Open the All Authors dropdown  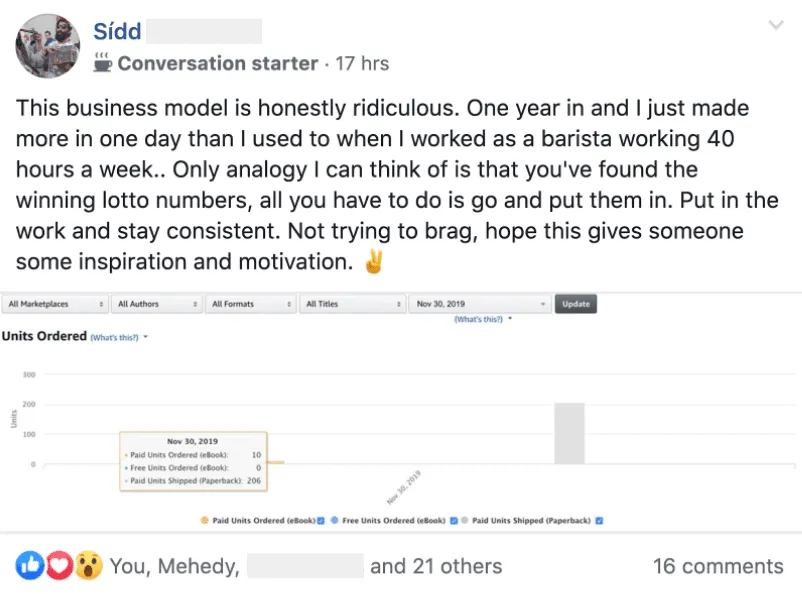(153, 304)
